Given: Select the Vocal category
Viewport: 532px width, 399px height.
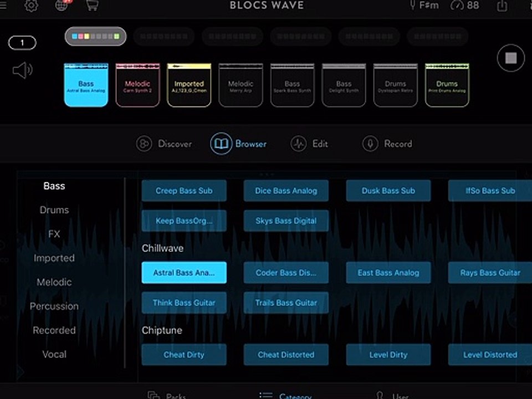Looking at the screenshot, I should pyautogui.click(x=54, y=355).
